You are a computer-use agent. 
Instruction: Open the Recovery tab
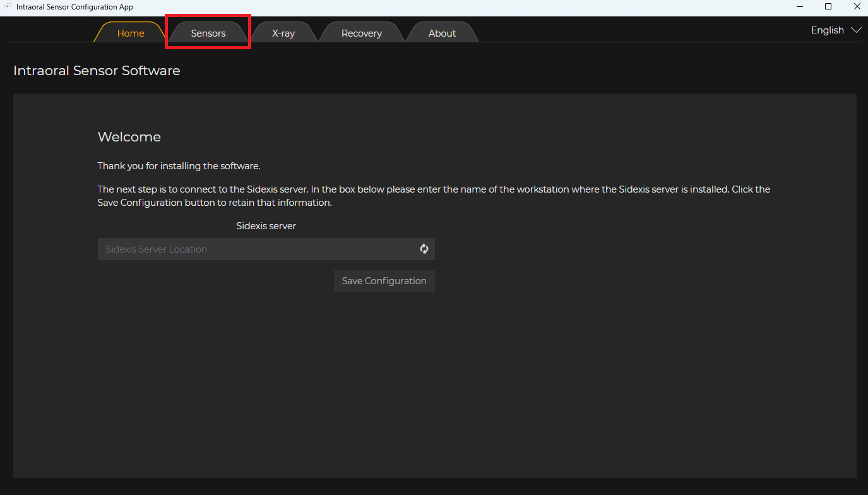[x=362, y=33]
